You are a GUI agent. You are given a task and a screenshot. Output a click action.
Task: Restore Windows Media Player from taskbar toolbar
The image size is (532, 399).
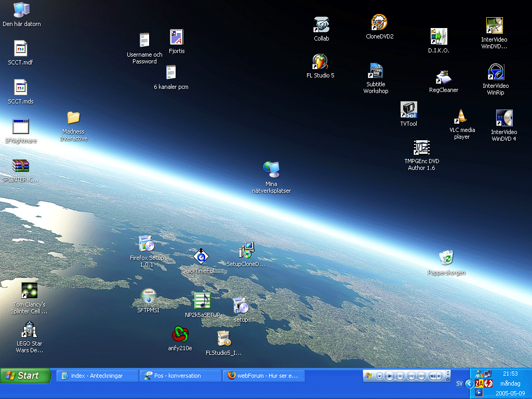[448, 379]
